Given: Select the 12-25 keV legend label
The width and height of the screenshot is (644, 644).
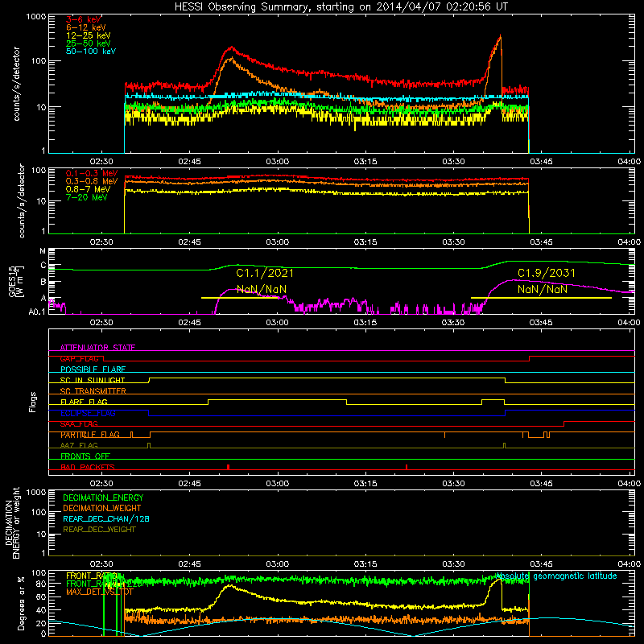Looking at the screenshot, I should pos(89,35).
